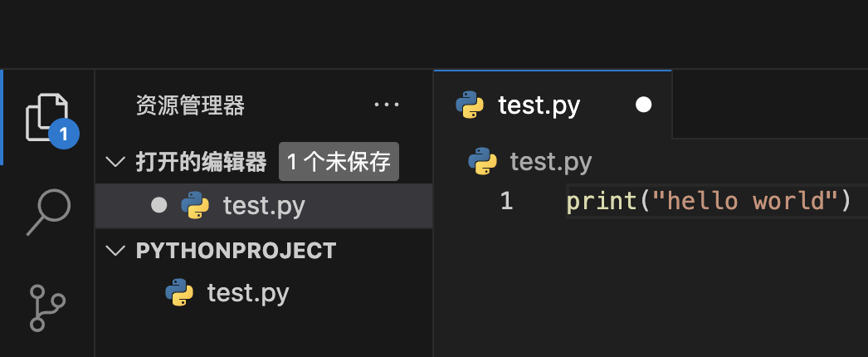Image resolution: width=868 pixels, height=357 pixels.
Task: Collapse the 打开的编辑器 section chevron
Action: click(x=115, y=162)
